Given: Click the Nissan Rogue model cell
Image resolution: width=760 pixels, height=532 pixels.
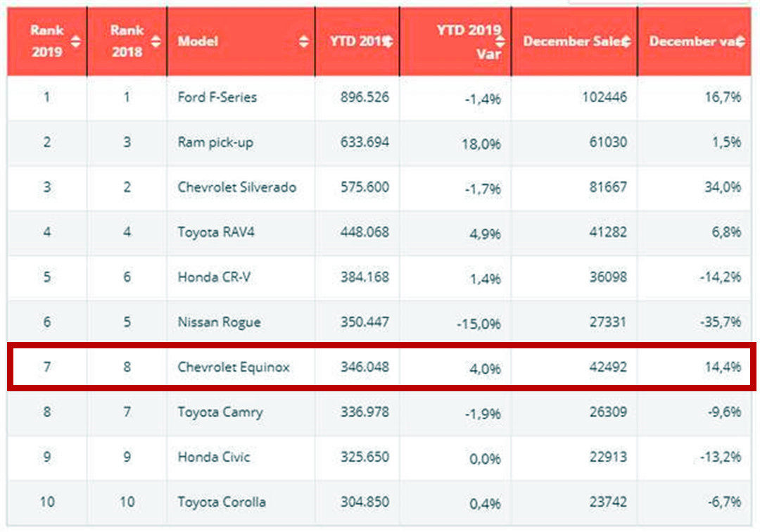Looking at the screenshot, I should tap(219, 322).
